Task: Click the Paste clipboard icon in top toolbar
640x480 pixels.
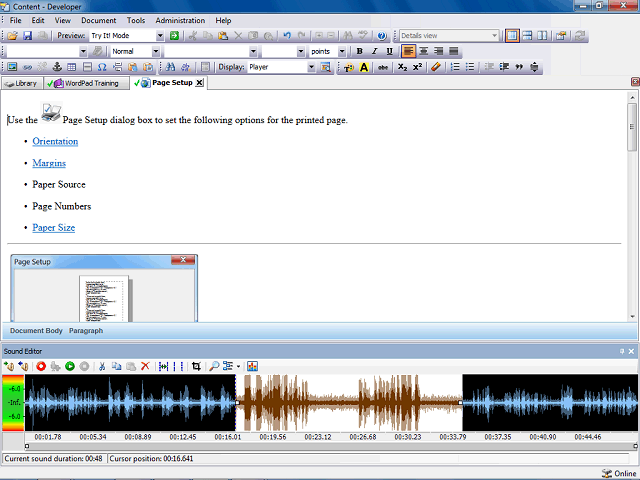Action: [223, 36]
